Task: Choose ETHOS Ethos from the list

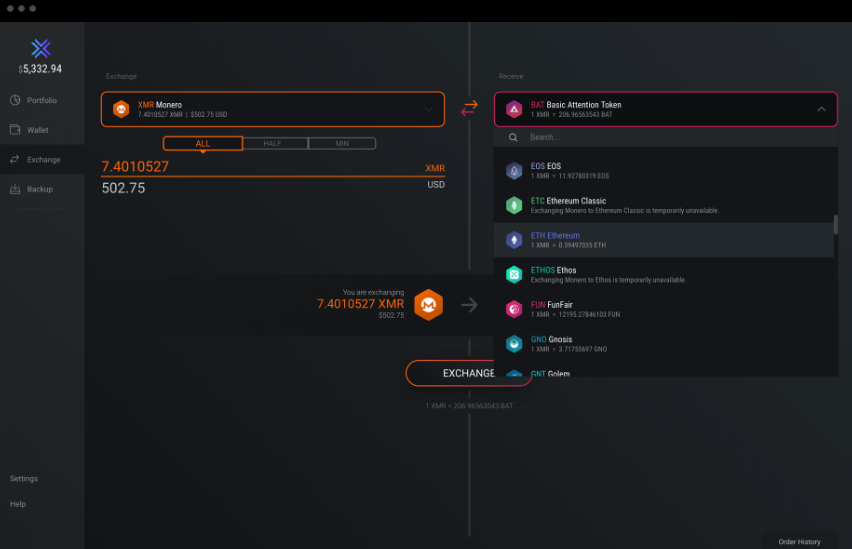Action: click(x=663, y=274)
